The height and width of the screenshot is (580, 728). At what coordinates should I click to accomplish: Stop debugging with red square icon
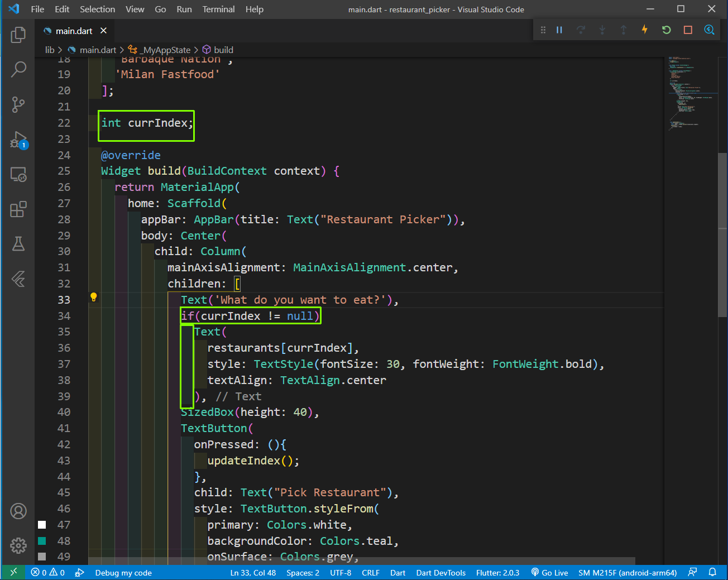coord(688,30)
